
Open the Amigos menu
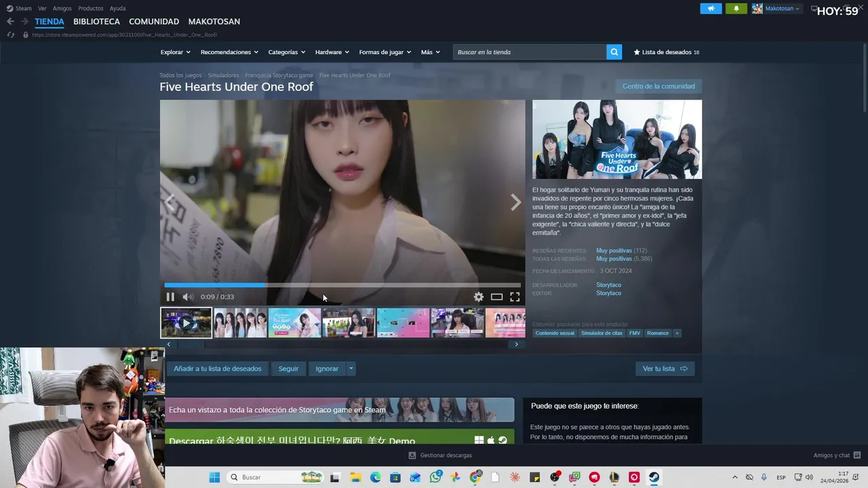[62, 8]
